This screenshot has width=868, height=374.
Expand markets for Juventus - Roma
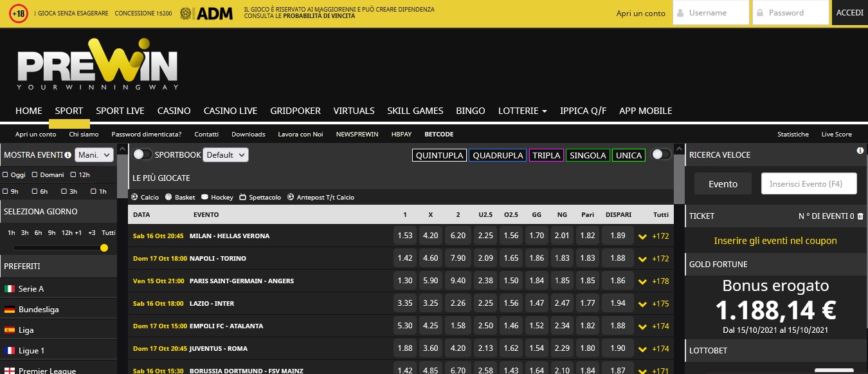click(642, 349)
